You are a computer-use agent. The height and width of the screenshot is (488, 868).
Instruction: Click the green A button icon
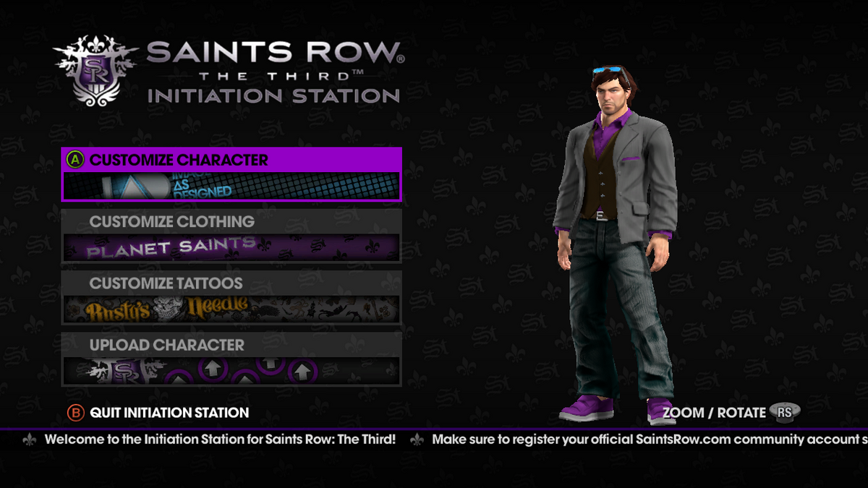[75, 160]
